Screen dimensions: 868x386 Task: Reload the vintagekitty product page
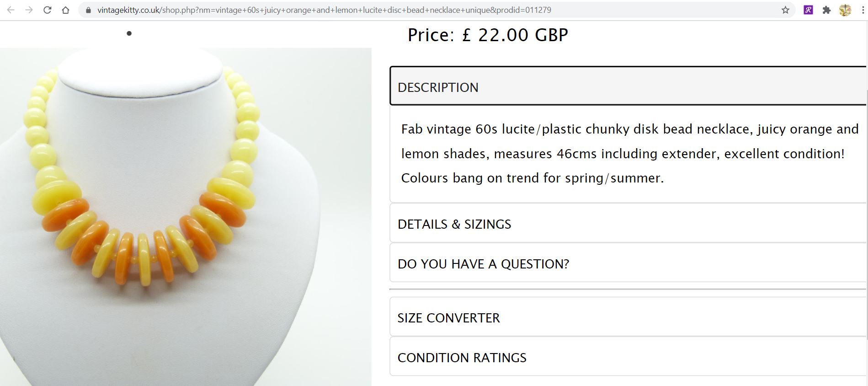48,10
